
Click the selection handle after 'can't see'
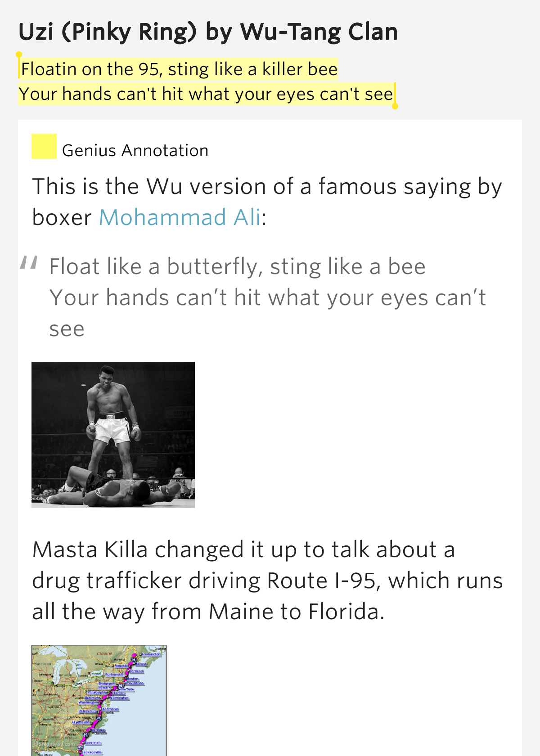point(395,106)
